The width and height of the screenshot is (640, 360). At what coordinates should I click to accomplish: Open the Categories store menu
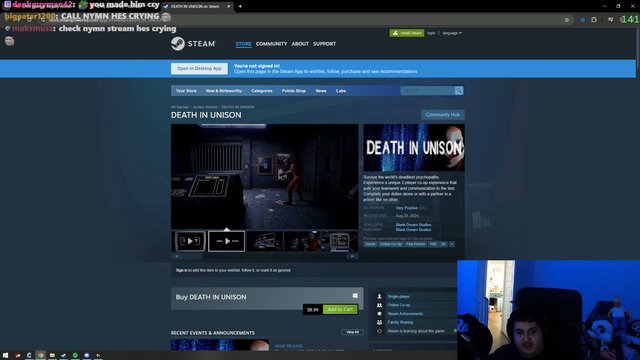point(262,91)
